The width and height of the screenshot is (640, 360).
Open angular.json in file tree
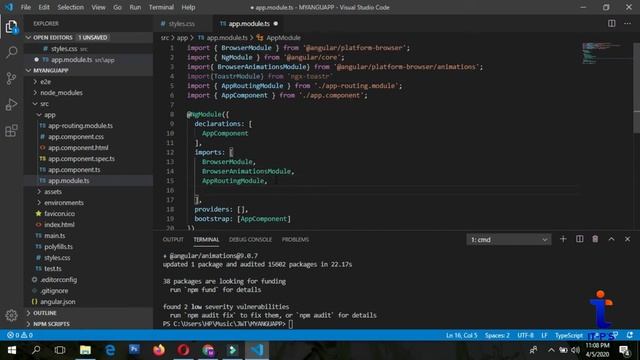[58, 302]
